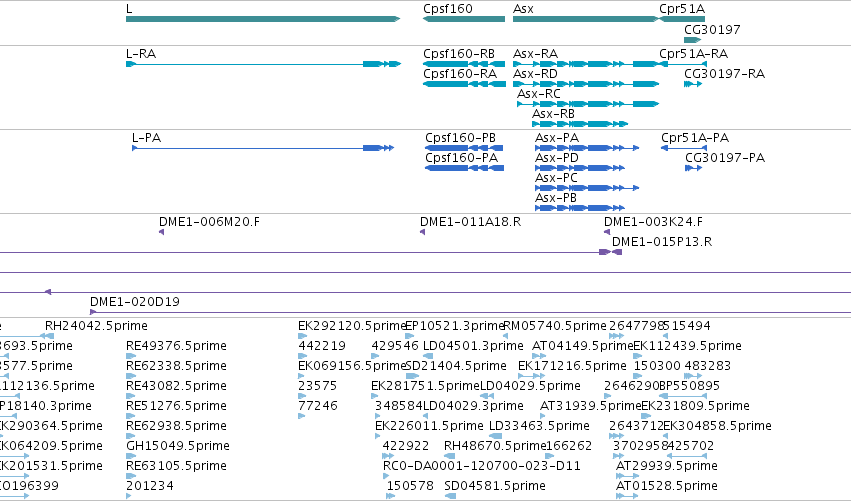Screen dimensions: 851x501
Task: Click the Asx-PB protein label
Action: point(556,198)
